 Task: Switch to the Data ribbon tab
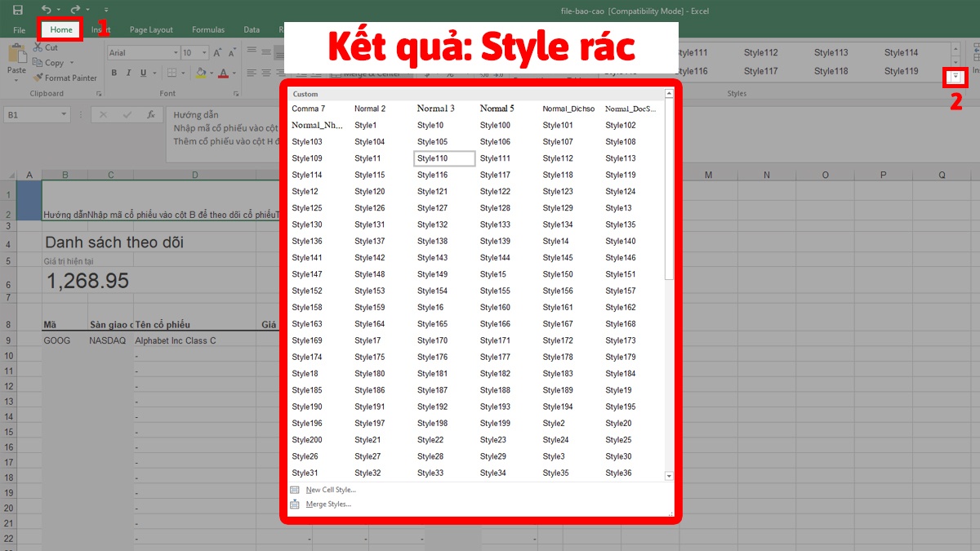click(x=252, y=29)
